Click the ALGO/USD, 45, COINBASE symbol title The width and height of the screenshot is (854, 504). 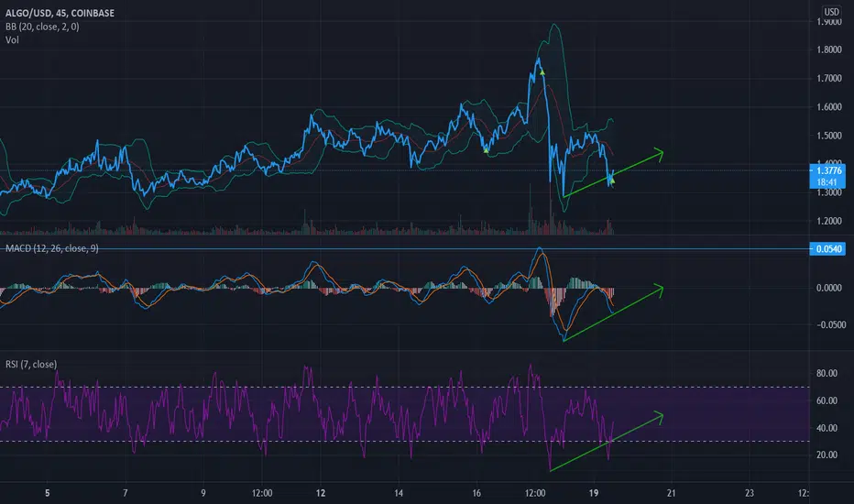click(60, 13)
